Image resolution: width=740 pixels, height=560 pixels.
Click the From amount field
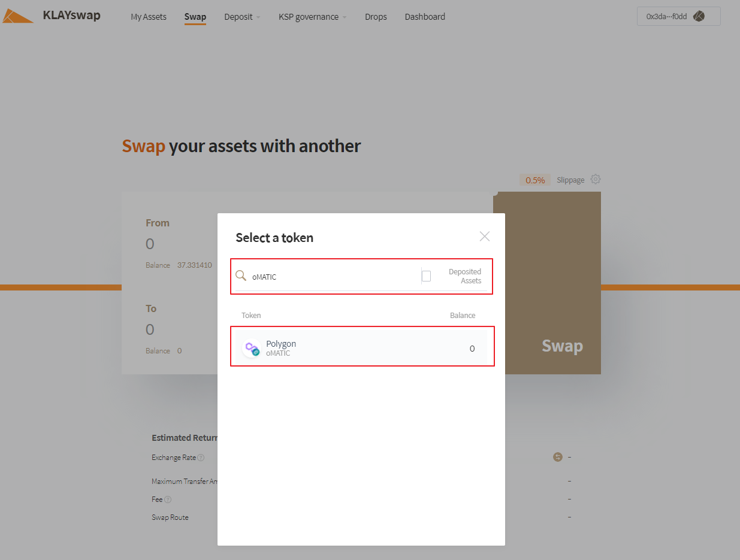[150, 244]
